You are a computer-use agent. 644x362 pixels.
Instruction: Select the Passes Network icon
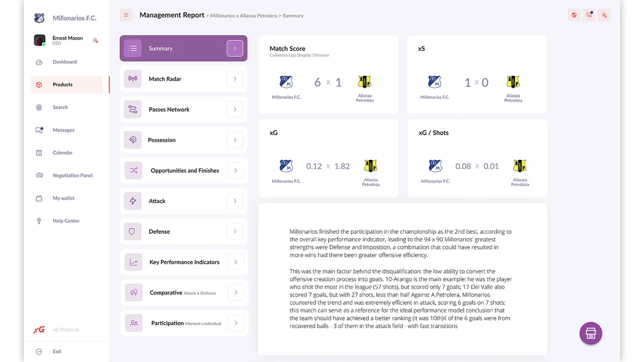pyautogui.click(x=133, y=109)
